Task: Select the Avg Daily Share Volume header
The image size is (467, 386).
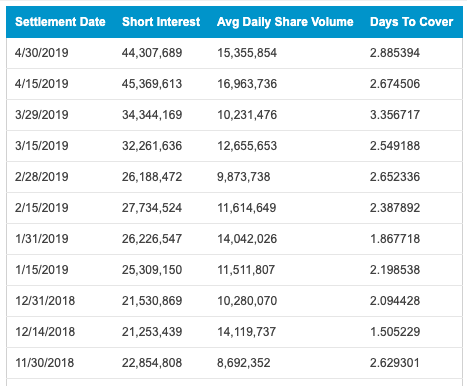Action: [285, 22]
